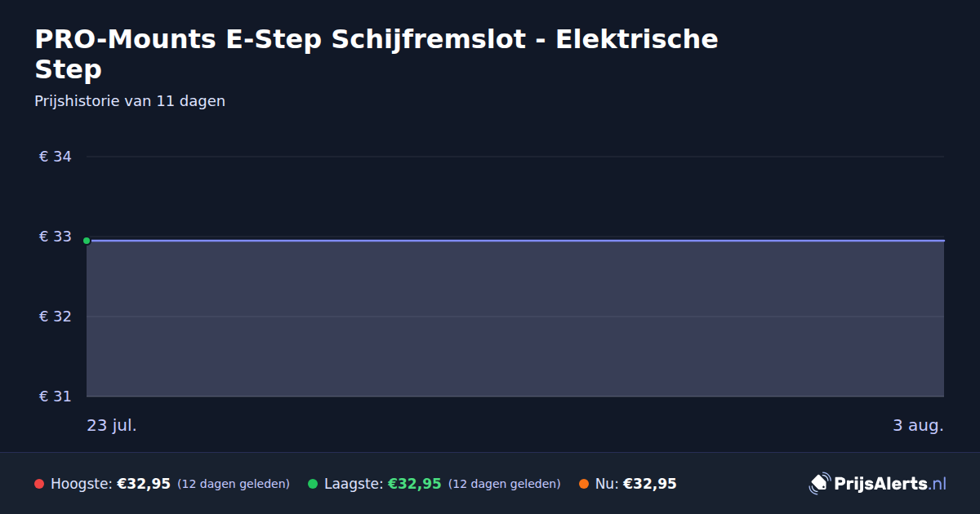Click the Hoogste price €32,95 value
This screenshot has height=514, width=980.
pyautogui.click(x=144, y=484)
